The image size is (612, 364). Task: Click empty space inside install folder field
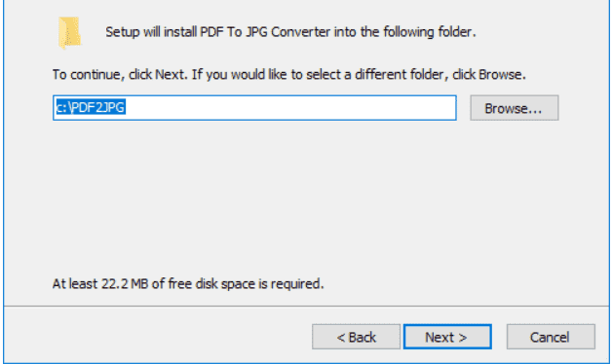point(288,108)
